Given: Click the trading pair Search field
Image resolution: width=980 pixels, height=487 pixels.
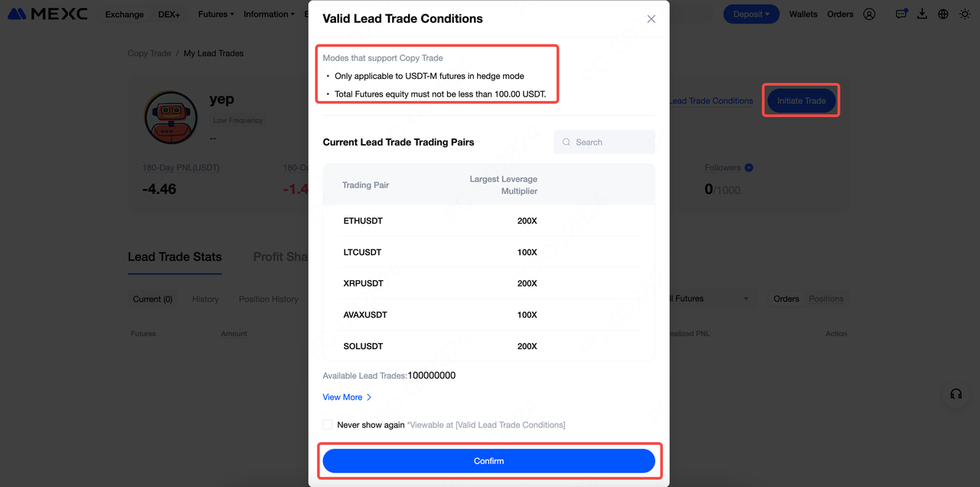Looking at the screenshot, I should click(604, 142).
